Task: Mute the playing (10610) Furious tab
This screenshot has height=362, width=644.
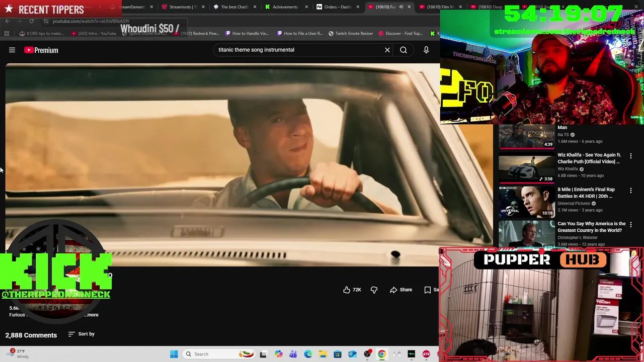Action: click(401, 7)
